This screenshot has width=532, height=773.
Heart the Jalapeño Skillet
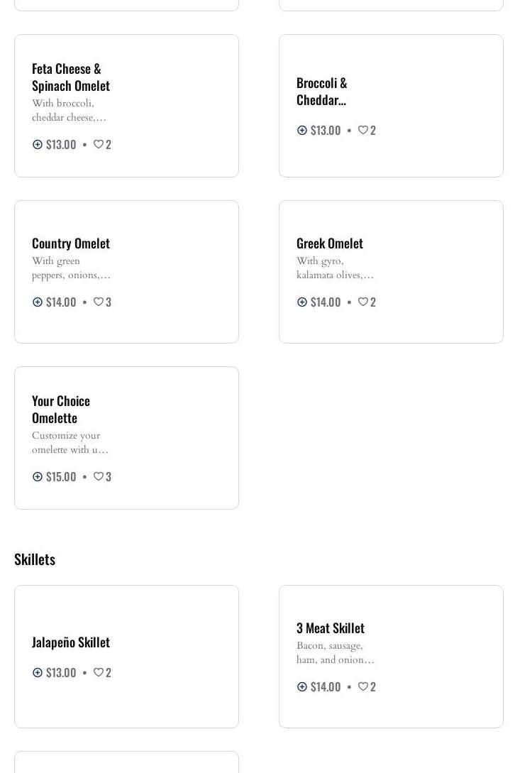coord(99,672)
